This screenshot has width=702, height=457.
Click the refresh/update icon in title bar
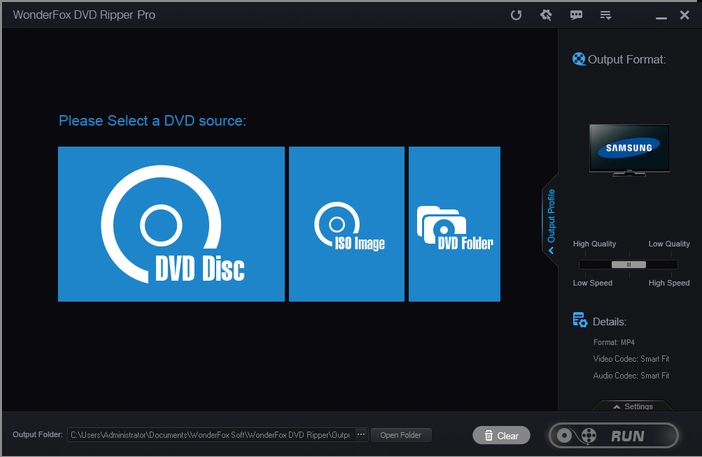[516, 15]
